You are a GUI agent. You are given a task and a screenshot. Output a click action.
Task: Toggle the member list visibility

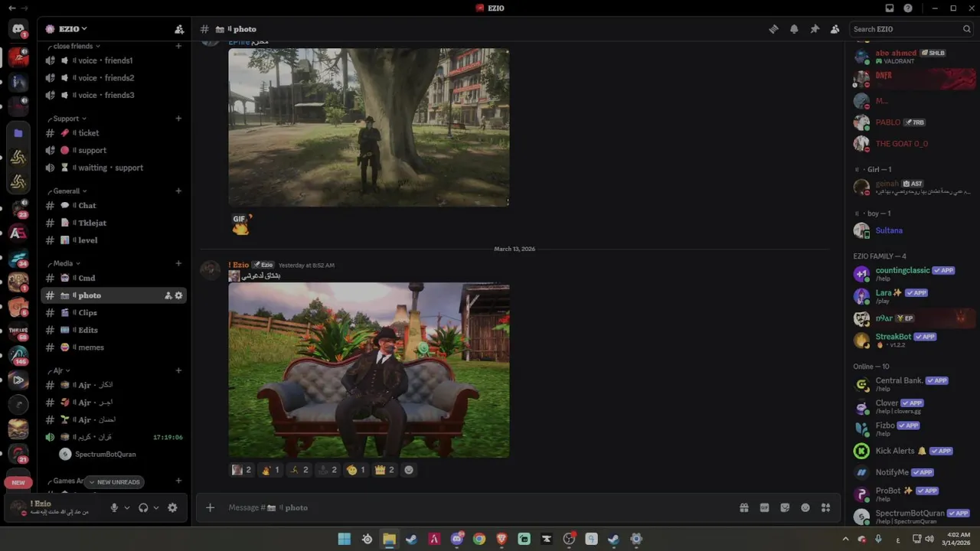click(x=835, y=29)
